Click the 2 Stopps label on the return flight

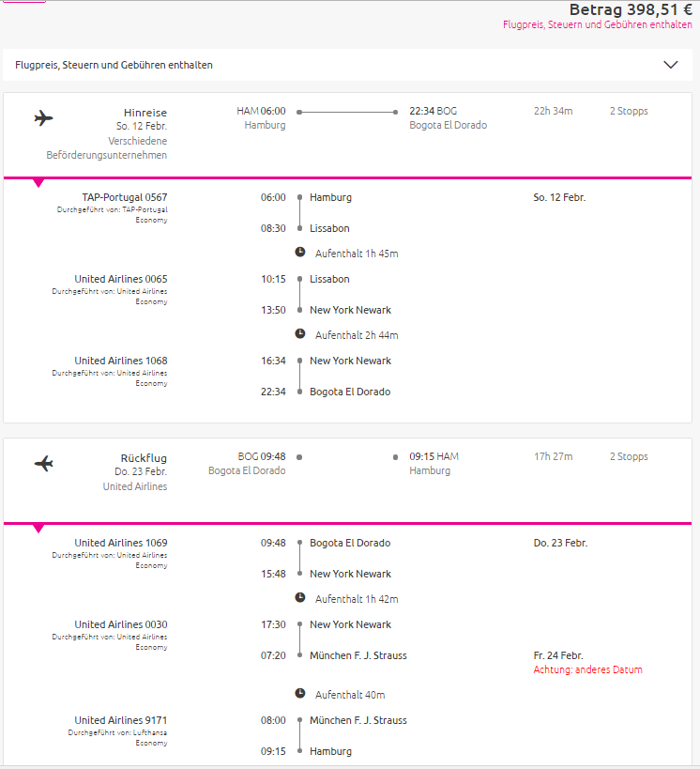[x=629, y=456]
